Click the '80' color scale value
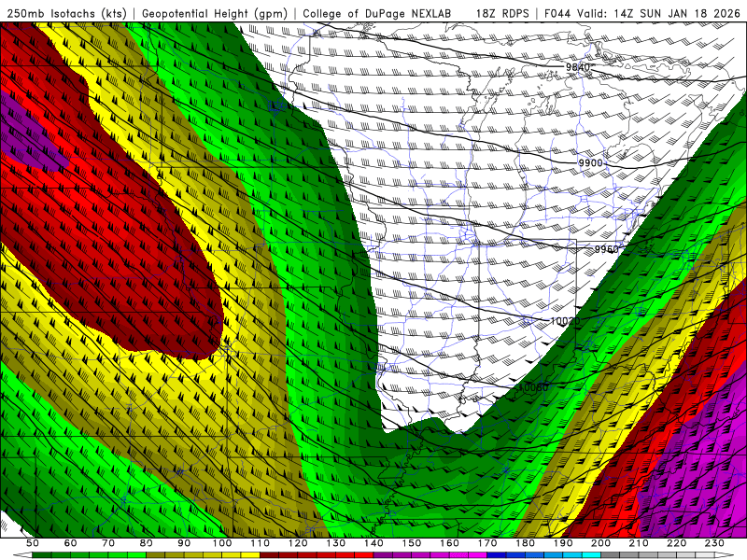Viewport: 747px width, 560px height. point(147,543)
